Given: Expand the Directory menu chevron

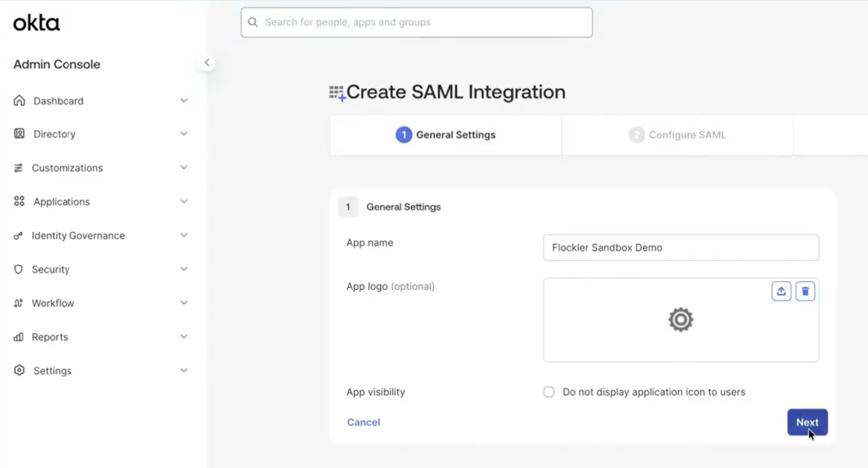Looking at the screenshot, I should 184,134.
